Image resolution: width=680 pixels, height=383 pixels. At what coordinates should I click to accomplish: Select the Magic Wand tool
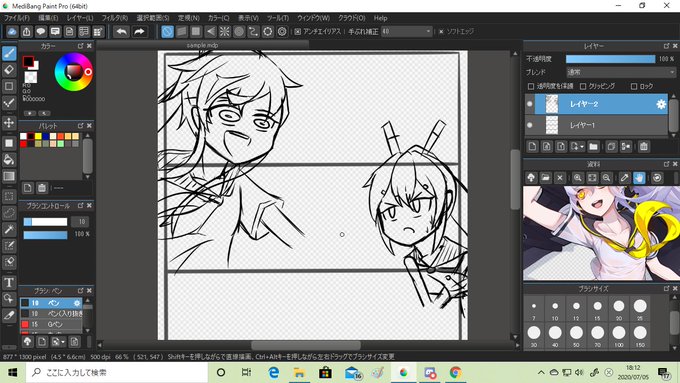[x=9, y=229]
